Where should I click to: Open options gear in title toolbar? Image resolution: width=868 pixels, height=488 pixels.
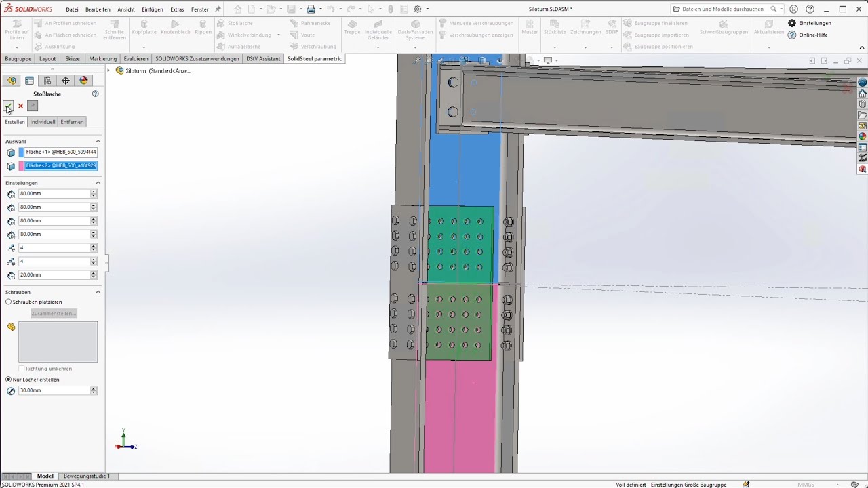tap(418, 9)
